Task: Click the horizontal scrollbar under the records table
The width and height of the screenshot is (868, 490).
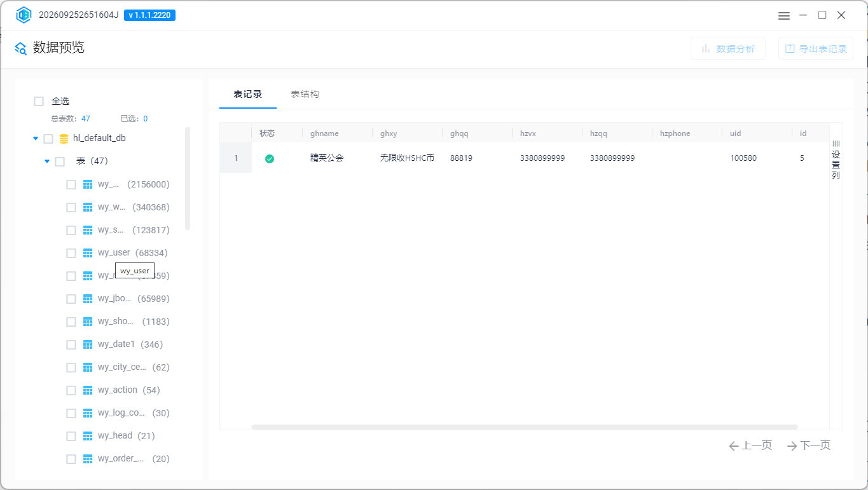Action: [525, 427]
